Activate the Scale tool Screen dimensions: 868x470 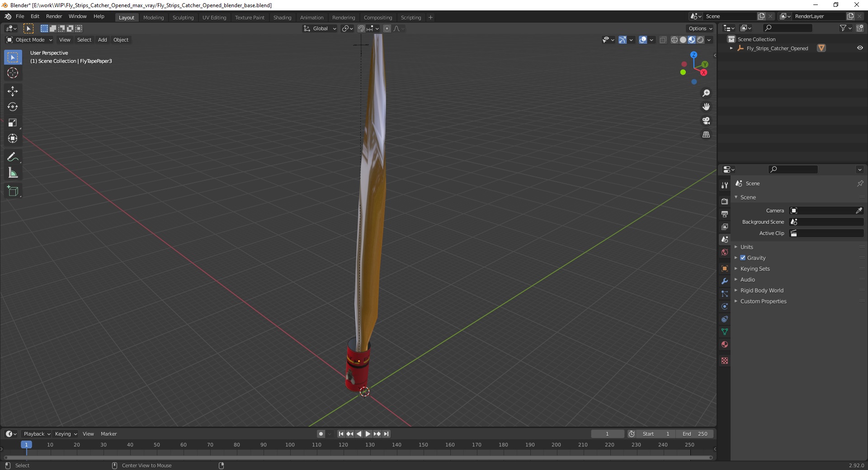13,123
